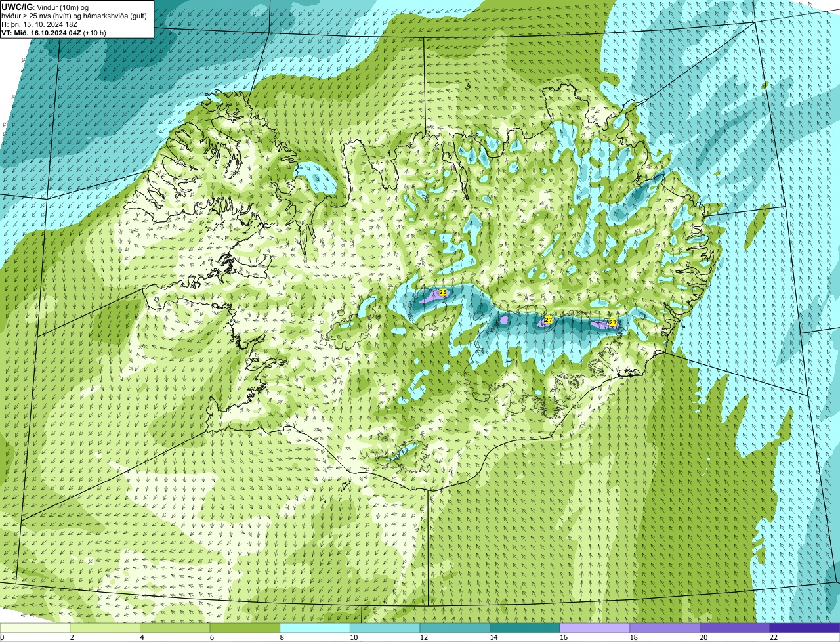Image resolution: width=840 pixels, height=642 pixels.
Task: Pick the 6–8 m/s dark green legend swatch
Action: click(x=245, y=628)
